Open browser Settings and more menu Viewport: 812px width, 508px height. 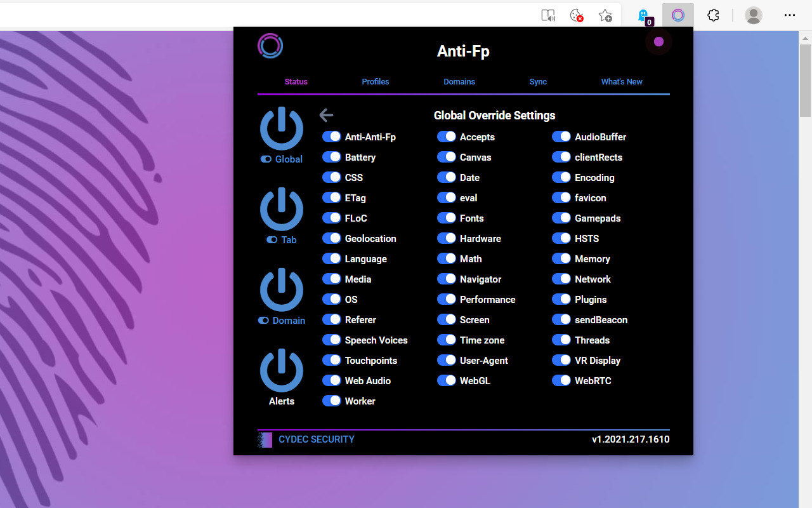click(789, 15)
